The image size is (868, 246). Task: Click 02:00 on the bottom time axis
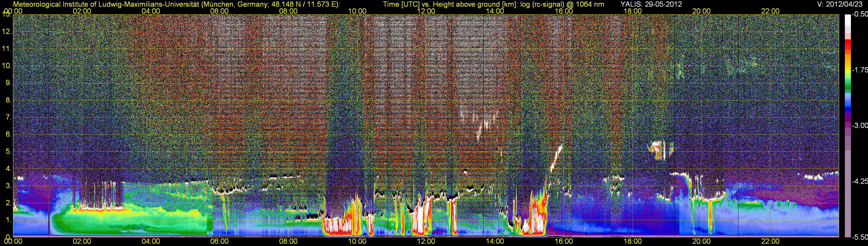pos(82,241)
